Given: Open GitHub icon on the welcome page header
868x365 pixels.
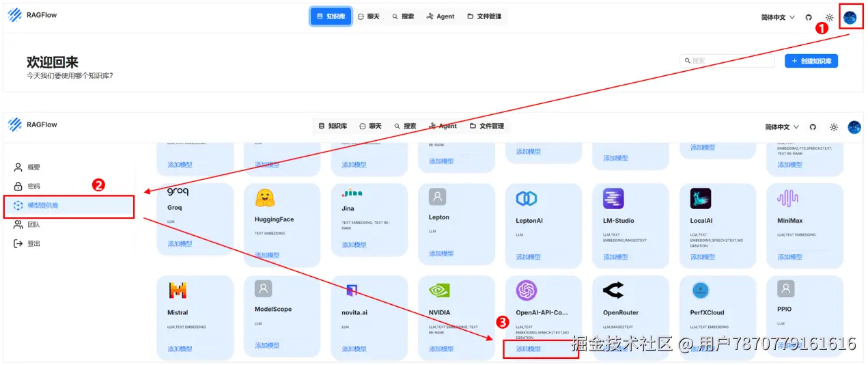Looking at the screenshot, I should tap(809, 17).
